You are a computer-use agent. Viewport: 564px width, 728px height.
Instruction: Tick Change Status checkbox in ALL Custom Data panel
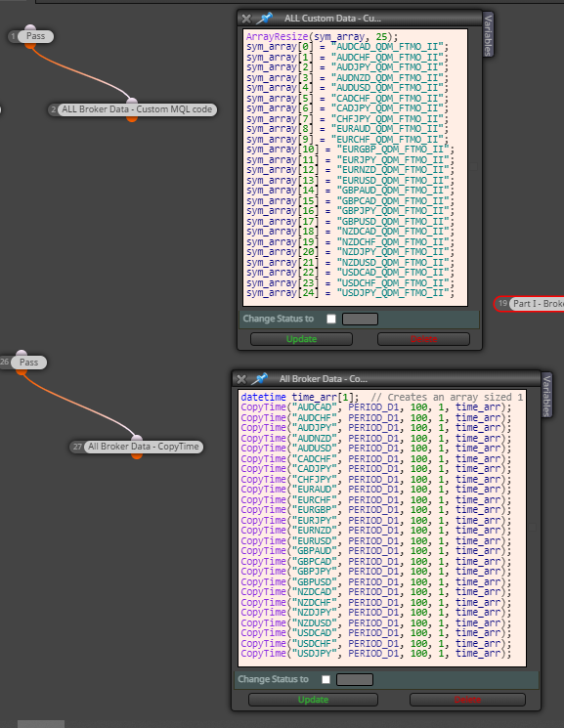331,319
